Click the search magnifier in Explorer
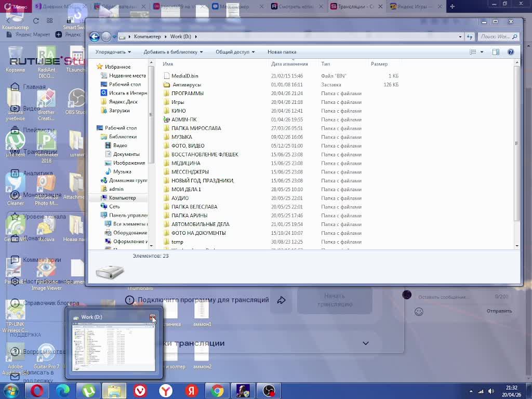This screenshot has height=399, width=532. coord(515,37)
